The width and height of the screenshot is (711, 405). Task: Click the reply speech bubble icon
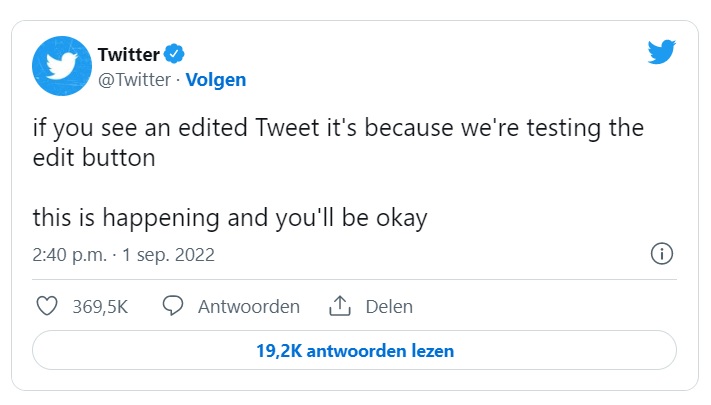pyautogui.click(x=173, y=306)
